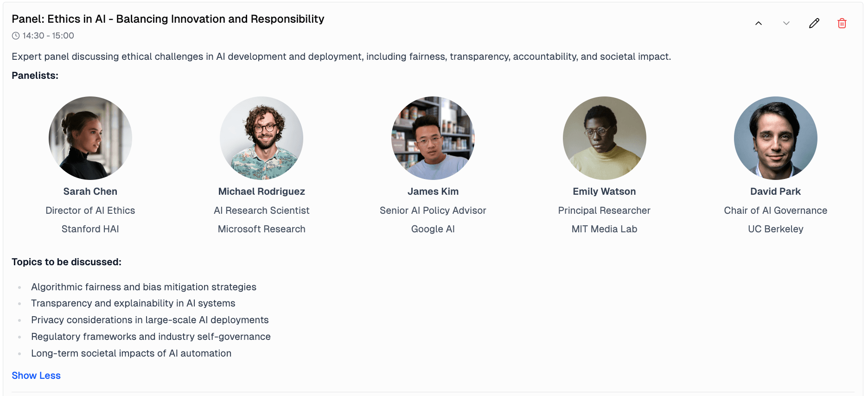Screen dimensions: 868x396
Task: Select the Stanford HAI affiliation text
Action: tap(90, 229)
